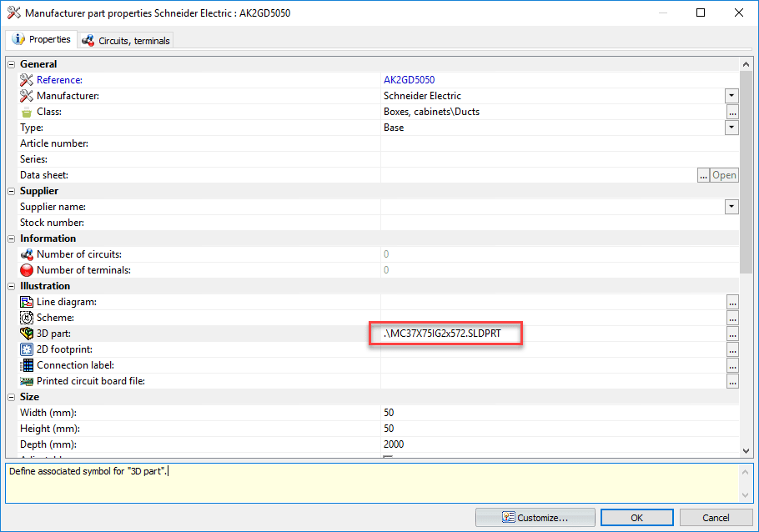Screen dimensions: 759x532
Task: Browse for Printed circuit board file
Action: [732, 381]
